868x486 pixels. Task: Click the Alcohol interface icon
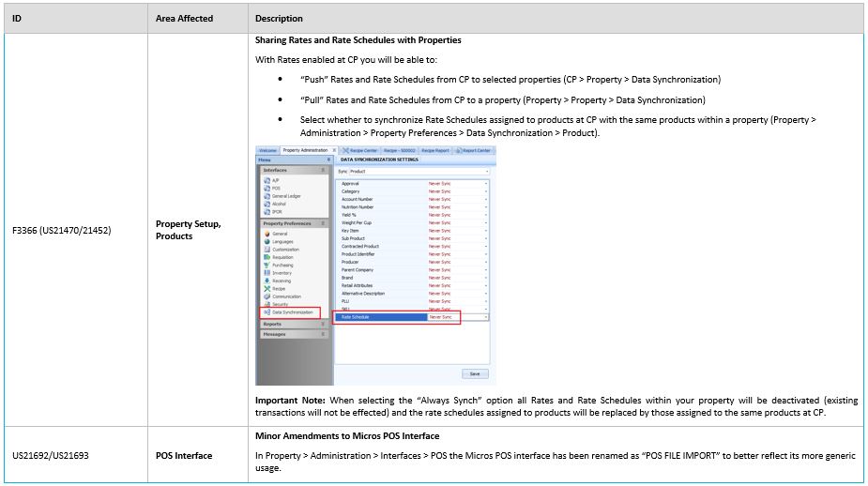pyautogui.click(x=266, y=203)
